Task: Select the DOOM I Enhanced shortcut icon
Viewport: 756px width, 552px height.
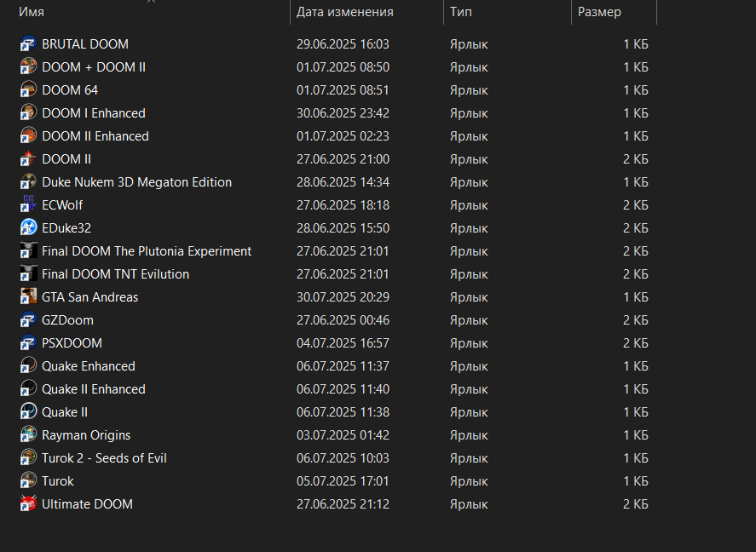Action: point(28,113)
